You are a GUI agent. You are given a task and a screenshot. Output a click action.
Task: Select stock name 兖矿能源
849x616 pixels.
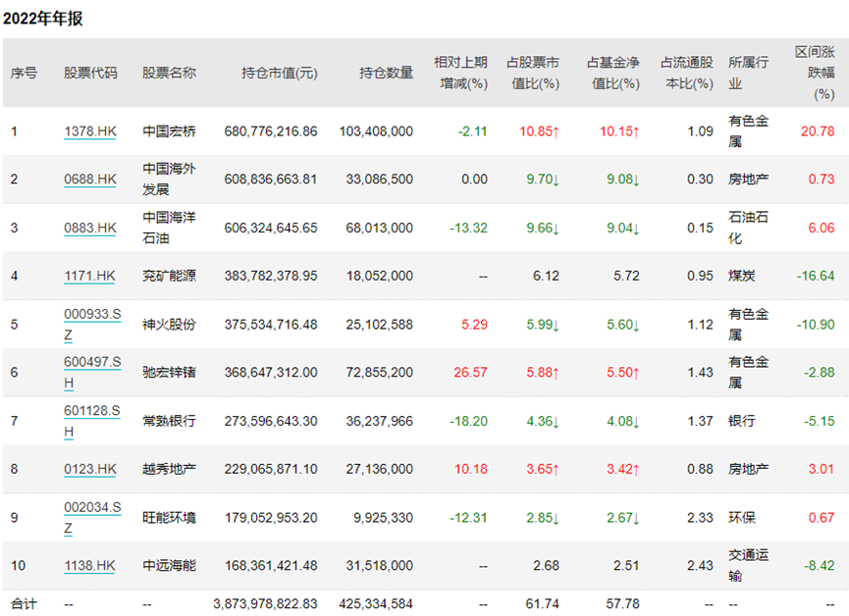[x=169, y=276]
